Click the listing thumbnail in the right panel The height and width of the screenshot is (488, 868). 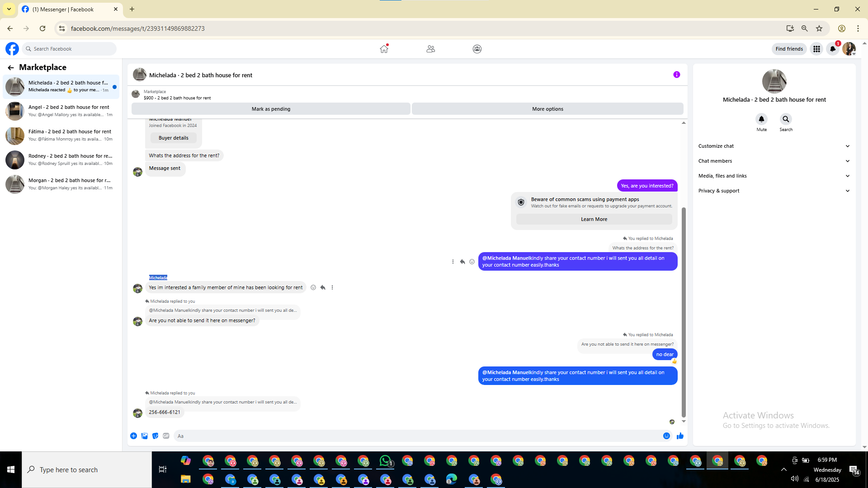coord(774,81)
